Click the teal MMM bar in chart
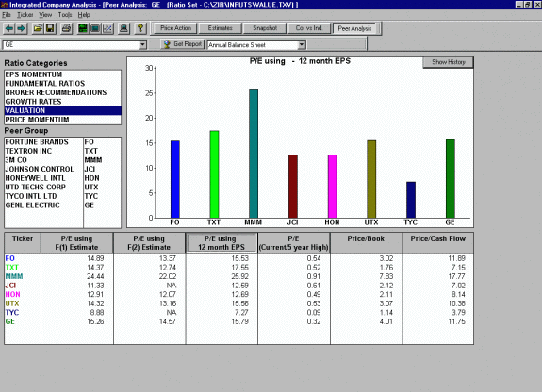This screenshot has width=542, height=392. coord(254,154)
